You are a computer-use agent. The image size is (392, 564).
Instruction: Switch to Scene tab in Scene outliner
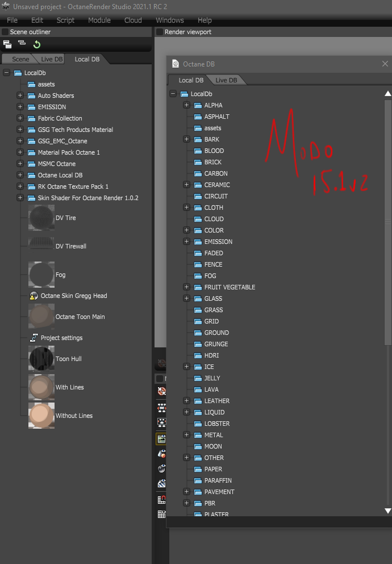(20, 59)
